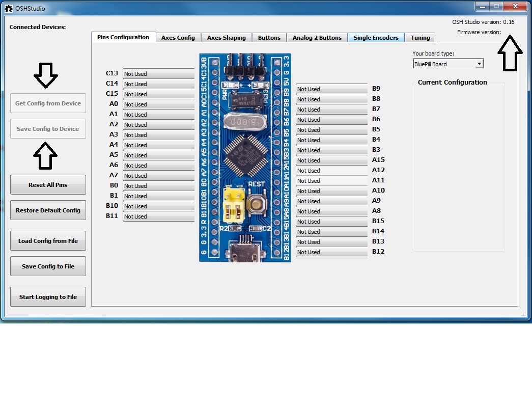532x407 pixels.
Task: Open the Single Encoders tab
Action: [x=376, y=38]
